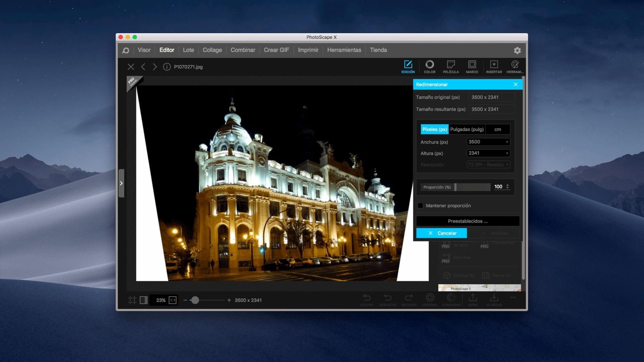Image resolution: width=644 pixels, height=362 pixels.
Task: Open the Crear GIF tab
Action: coord(276,50)
